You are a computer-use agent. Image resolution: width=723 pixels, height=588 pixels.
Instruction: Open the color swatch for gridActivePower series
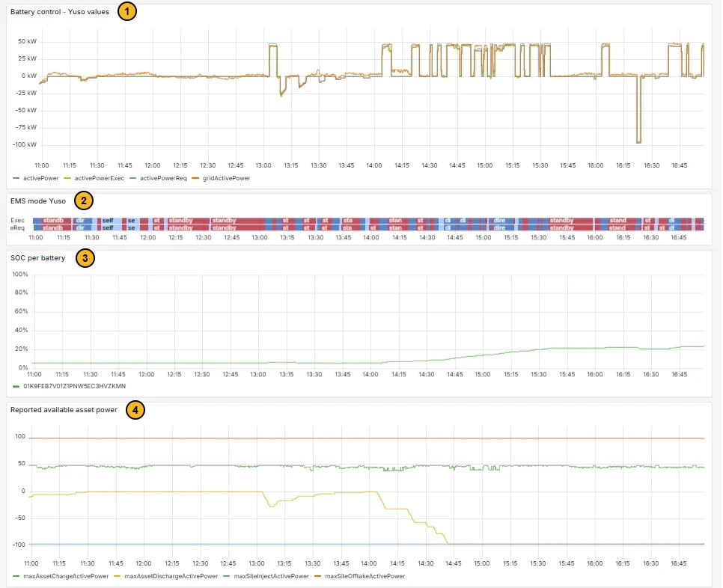(x=195, y=178)
